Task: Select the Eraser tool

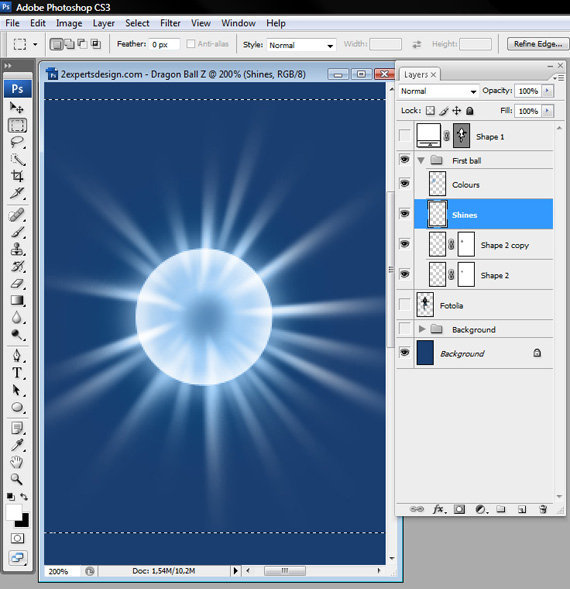Action: (x=17, y=284)
